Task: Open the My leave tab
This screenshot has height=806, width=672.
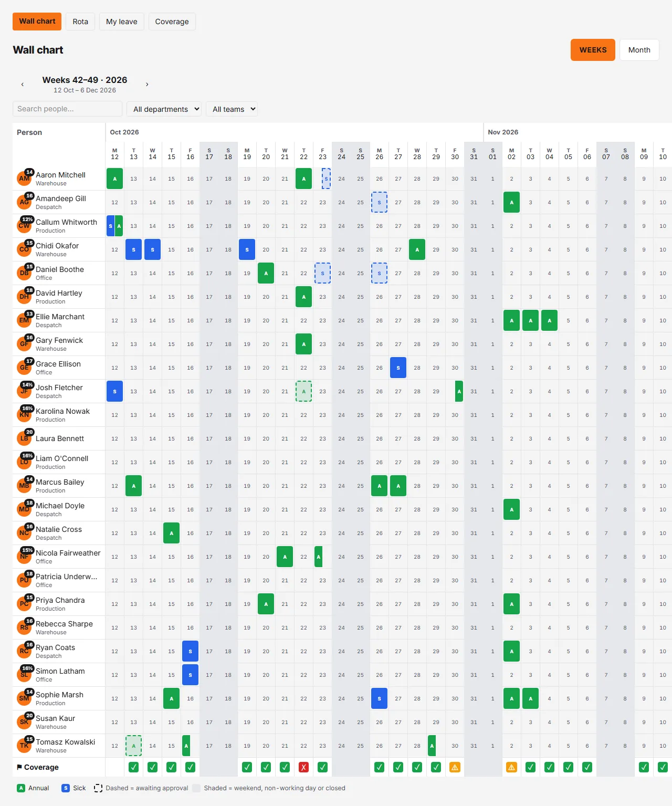Action: tap(122, 22)
